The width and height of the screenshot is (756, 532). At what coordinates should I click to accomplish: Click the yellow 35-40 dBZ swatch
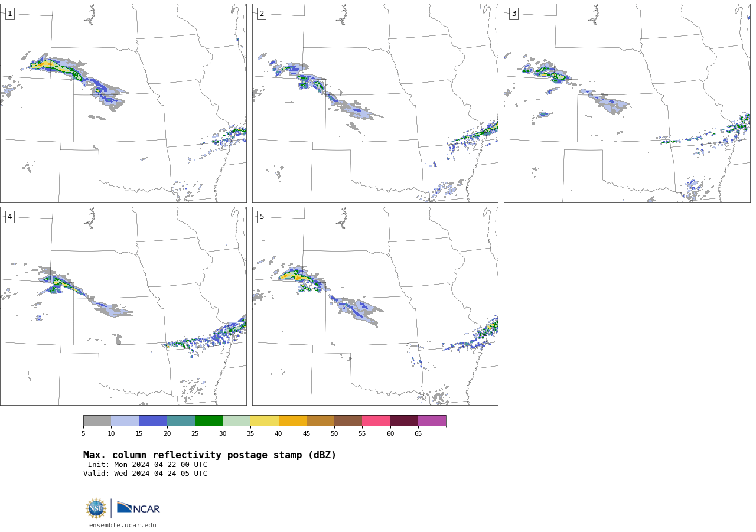tap(265, 420)
